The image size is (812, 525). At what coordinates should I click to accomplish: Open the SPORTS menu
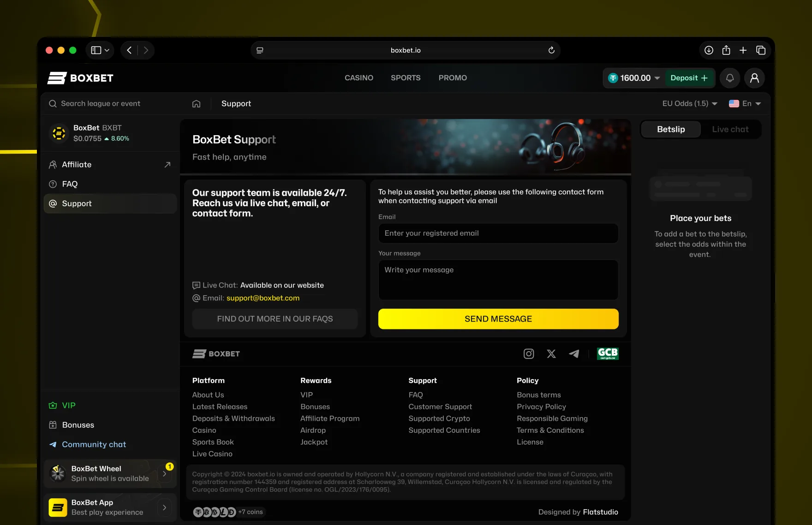[x=406, y=78]
